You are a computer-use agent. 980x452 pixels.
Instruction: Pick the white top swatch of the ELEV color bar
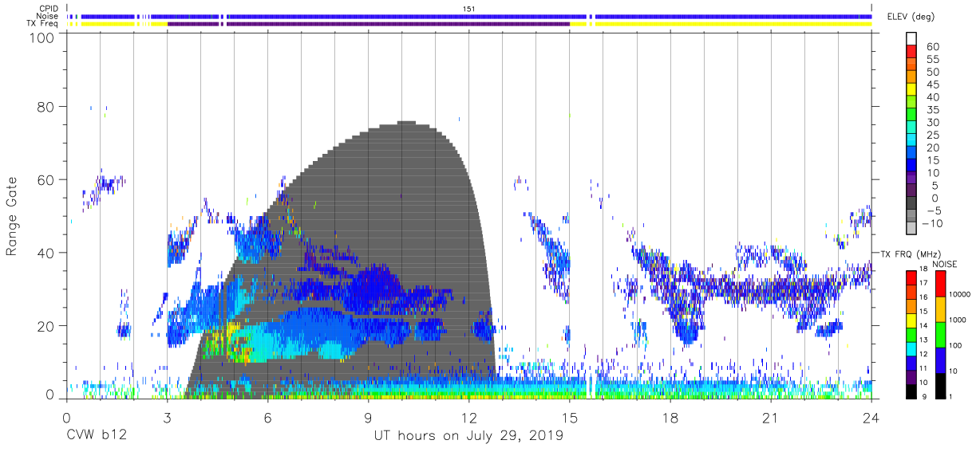[x=911, y=38]
